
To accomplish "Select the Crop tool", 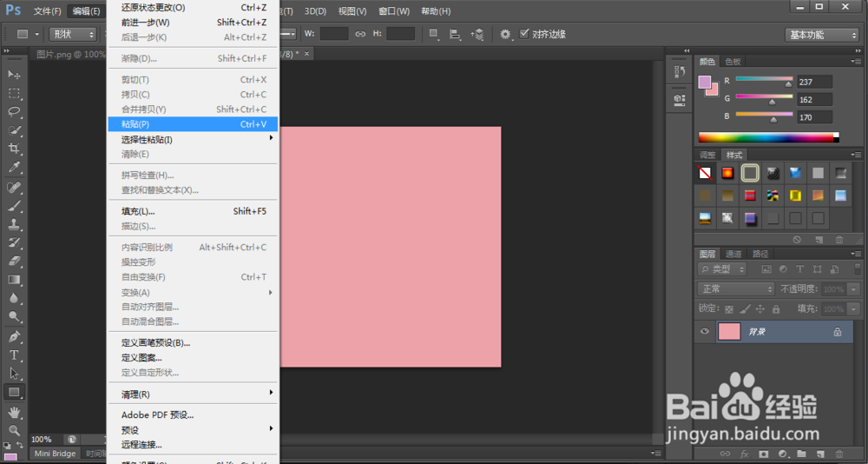I will (14, 149).
